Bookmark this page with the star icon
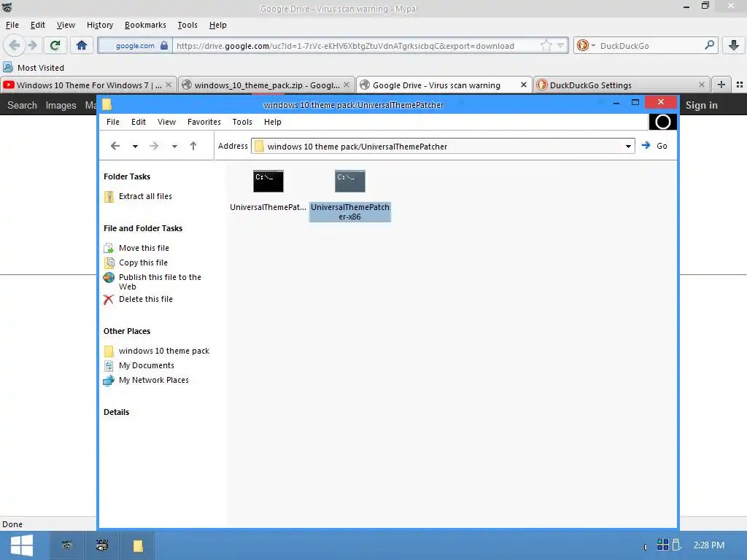 point(546,46)
